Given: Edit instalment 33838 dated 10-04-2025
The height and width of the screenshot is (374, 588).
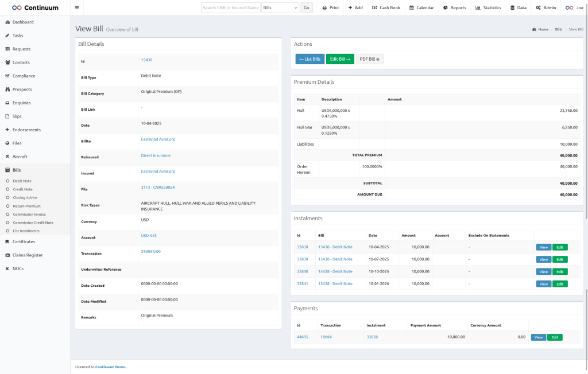Looking at the screenshot, I should [x=560, y=247].
